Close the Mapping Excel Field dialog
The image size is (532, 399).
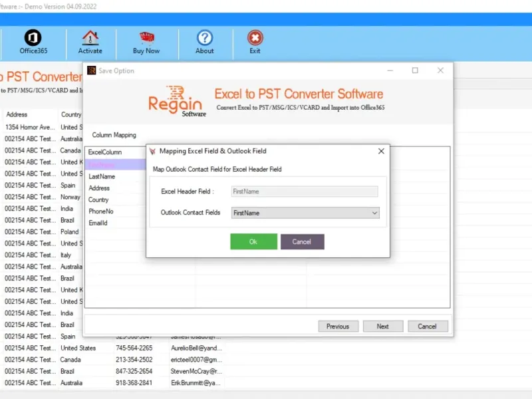(381, 151)
